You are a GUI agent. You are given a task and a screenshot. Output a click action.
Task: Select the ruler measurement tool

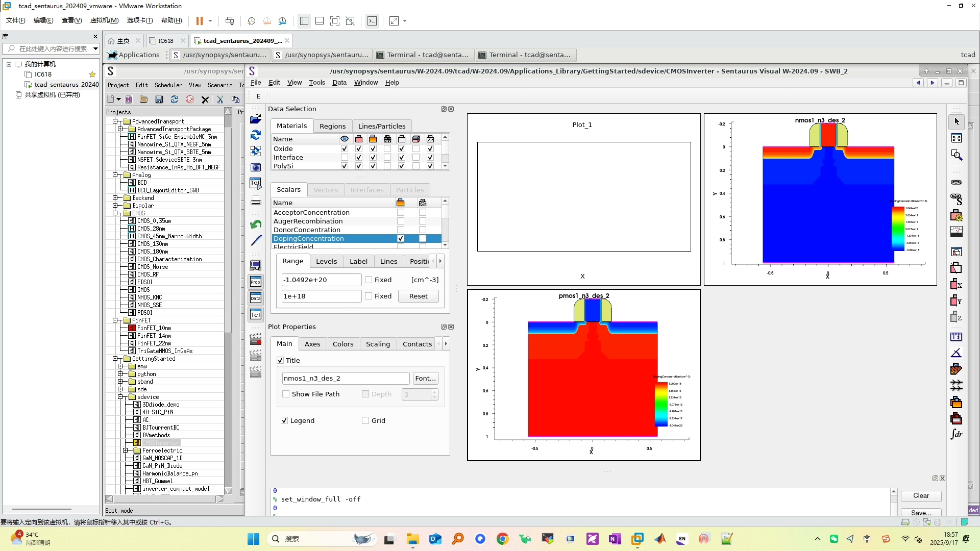[957, 337]
